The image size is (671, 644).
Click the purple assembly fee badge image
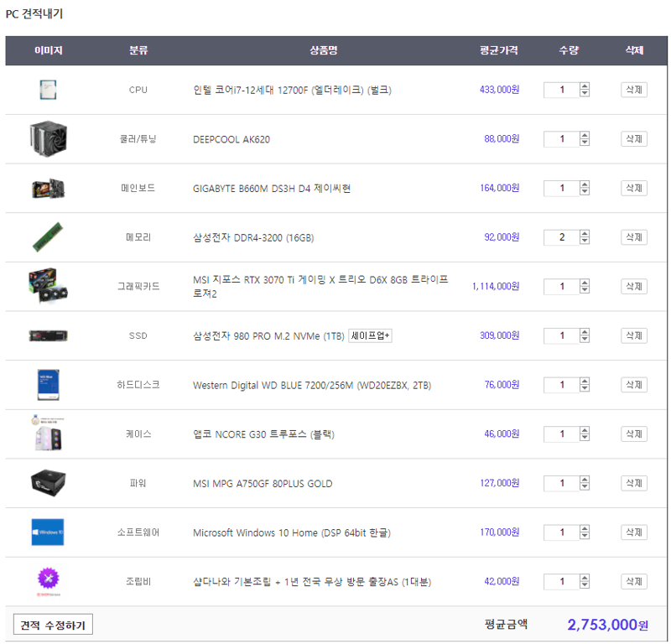pyautogui.click(x=48, y=579)
